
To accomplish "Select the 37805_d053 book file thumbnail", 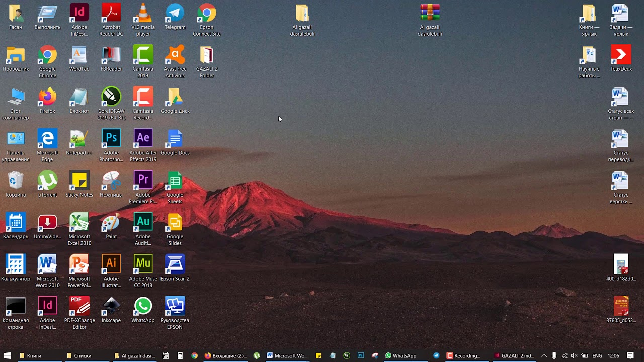I will 621,310.
